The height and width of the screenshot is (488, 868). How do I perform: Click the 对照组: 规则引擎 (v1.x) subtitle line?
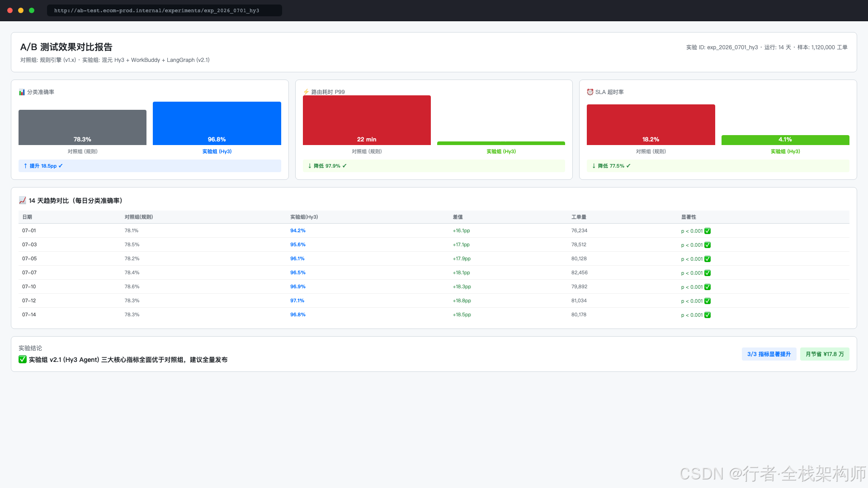(x=115, y=60)
